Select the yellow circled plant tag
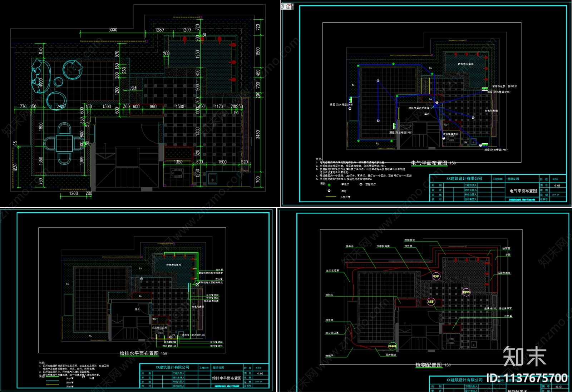 (393, 346)
